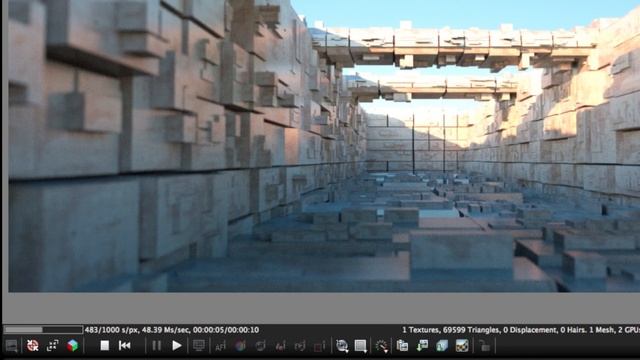Select the white balance picker icon

[x=240, y=346]
